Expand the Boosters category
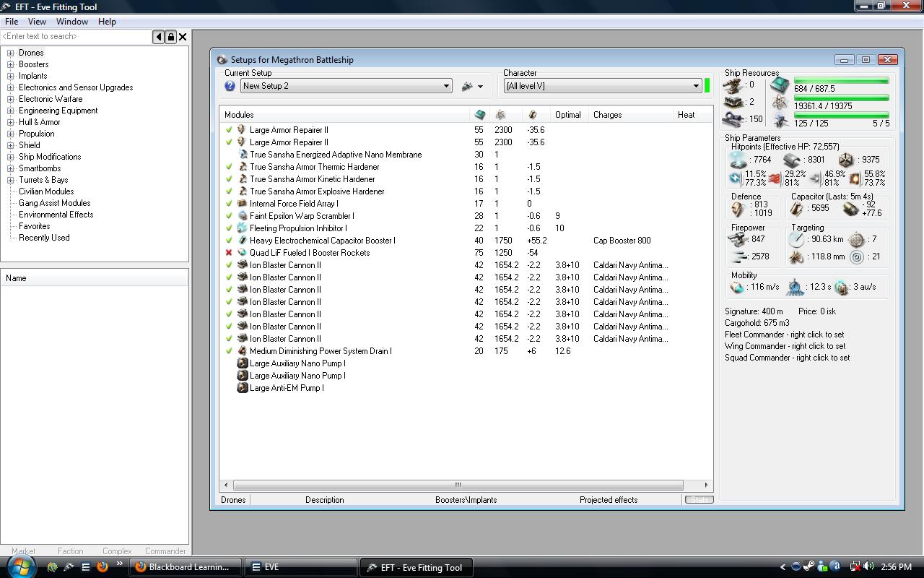 click(11, 64)
